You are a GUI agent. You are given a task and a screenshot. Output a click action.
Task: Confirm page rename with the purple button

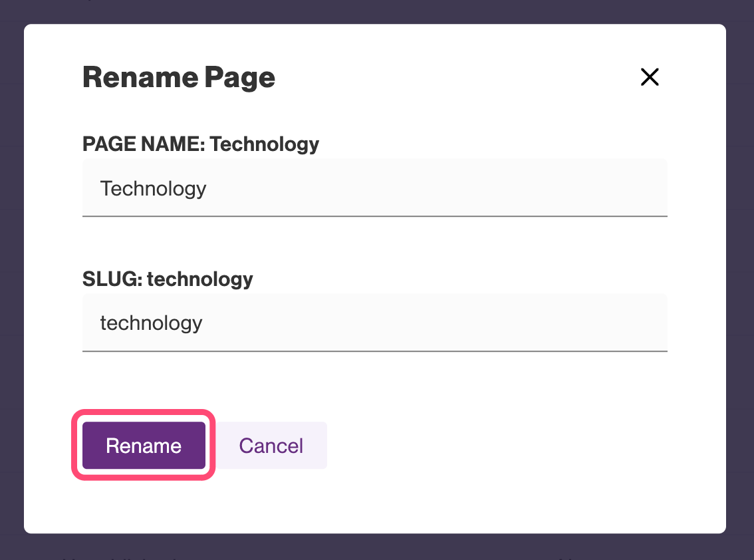click(x=144, y=445)
